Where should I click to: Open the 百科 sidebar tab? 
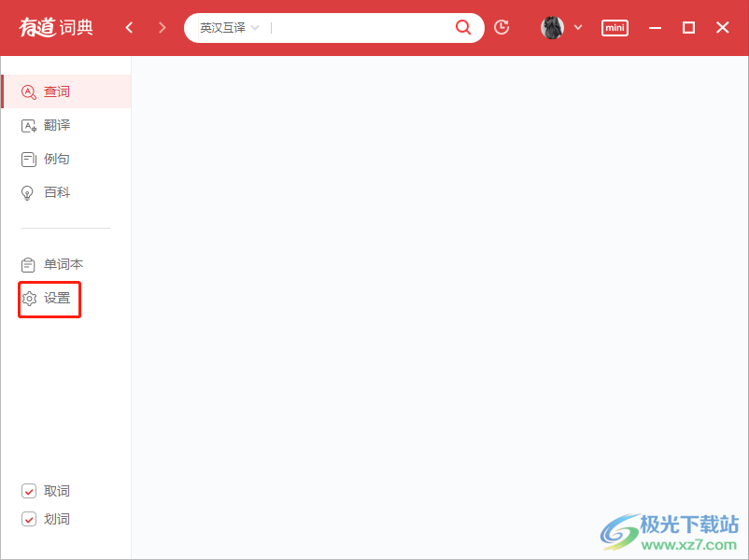pos(66,192)
